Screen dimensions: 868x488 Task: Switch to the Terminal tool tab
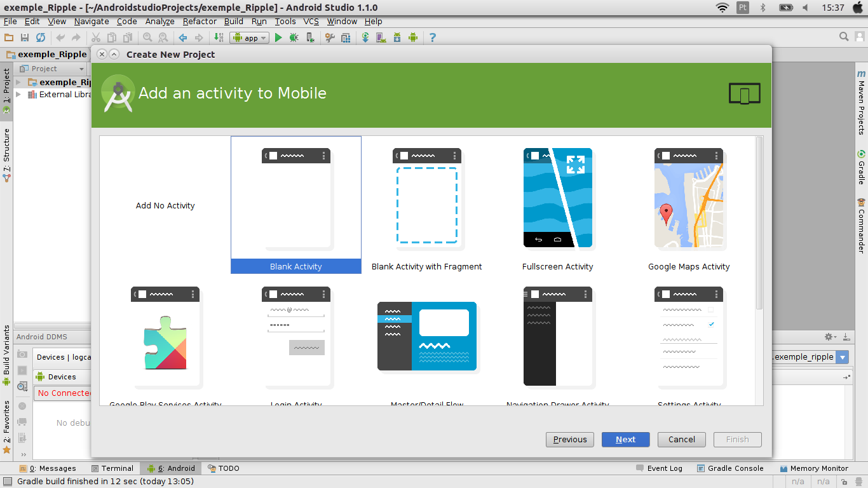[112, 468]
